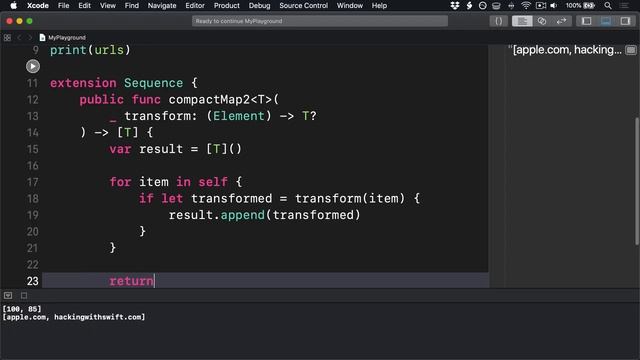Open the Editor menu
Screen dimensions: 640x360
(195, 6)
